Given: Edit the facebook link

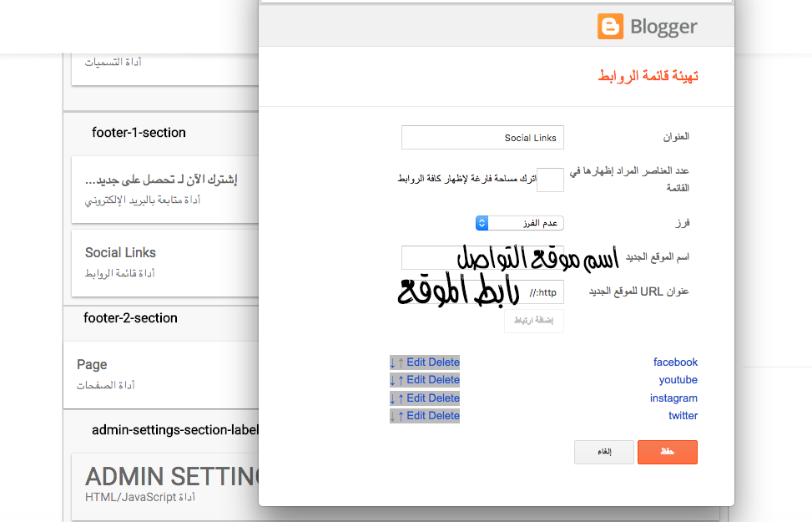Looking at the screenshot, I should click(x=416, y=362).
